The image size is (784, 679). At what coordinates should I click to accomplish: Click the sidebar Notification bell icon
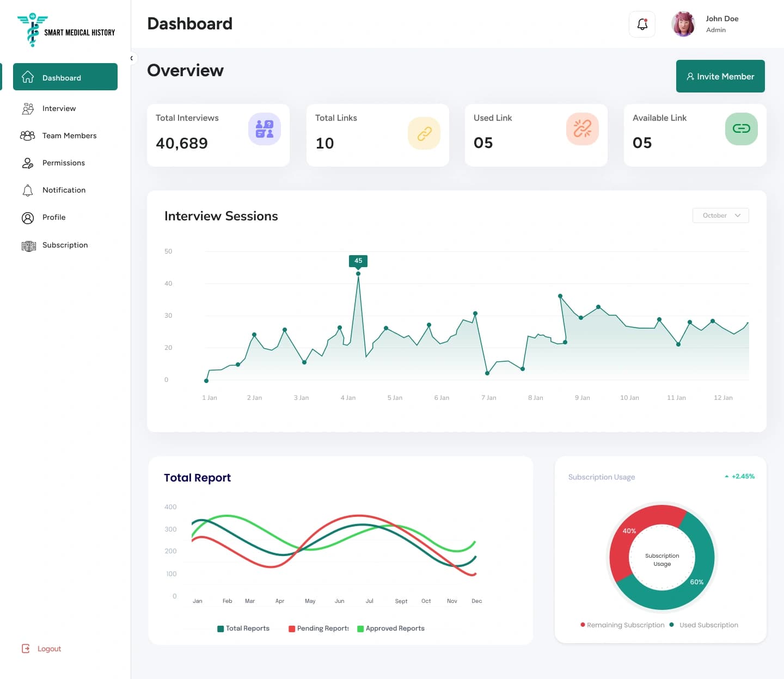click(28, 190)
